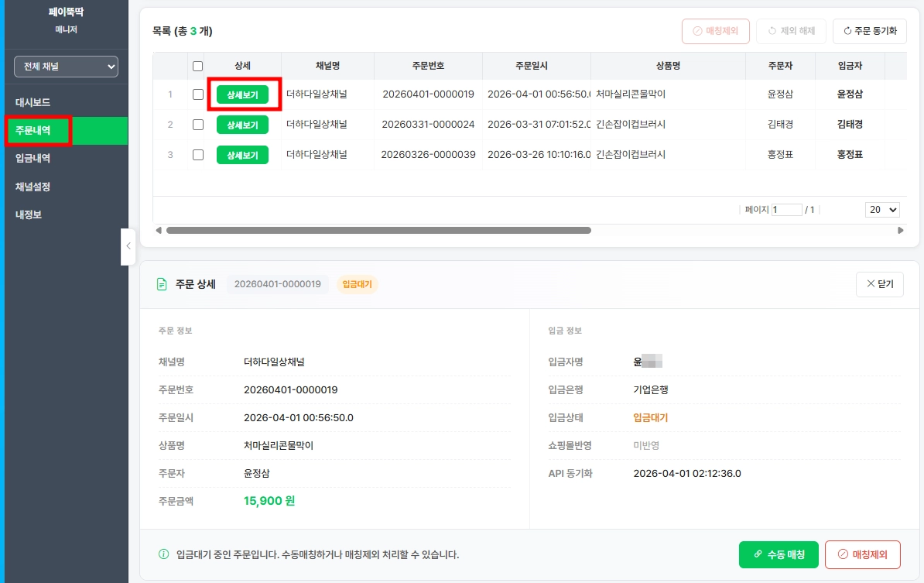Toggle the select-all checkbox in the table header

pos(198,66)
